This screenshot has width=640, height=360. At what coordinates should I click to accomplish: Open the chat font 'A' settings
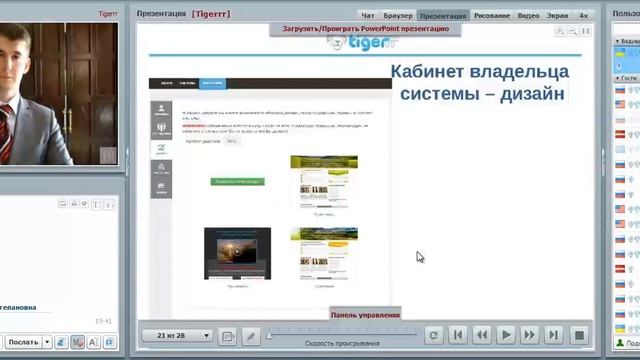[x=93, y=342]
